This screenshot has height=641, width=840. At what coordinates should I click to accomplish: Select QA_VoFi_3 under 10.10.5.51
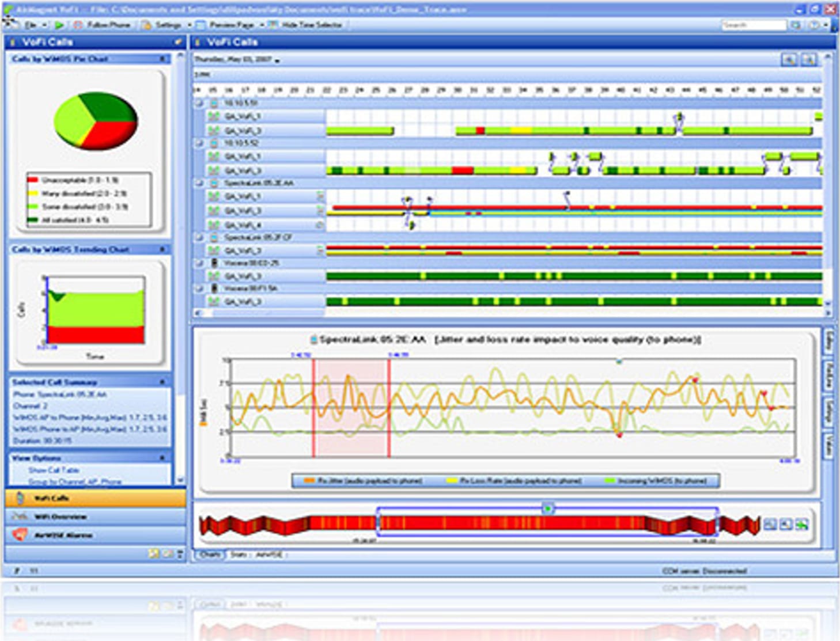(x=243, y=131)
